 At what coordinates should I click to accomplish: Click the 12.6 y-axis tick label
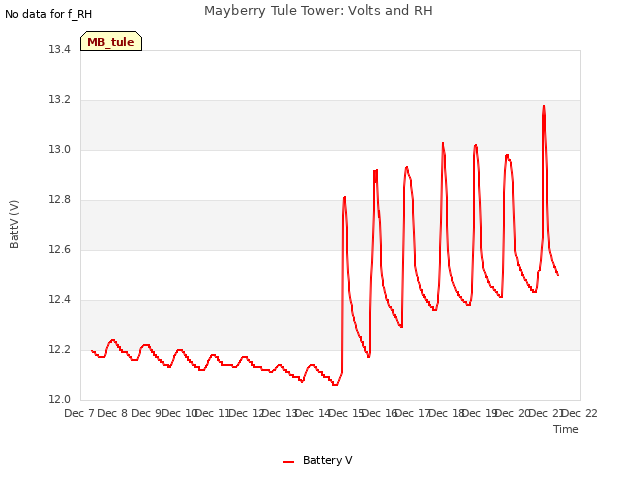click(x=60, y=250)
